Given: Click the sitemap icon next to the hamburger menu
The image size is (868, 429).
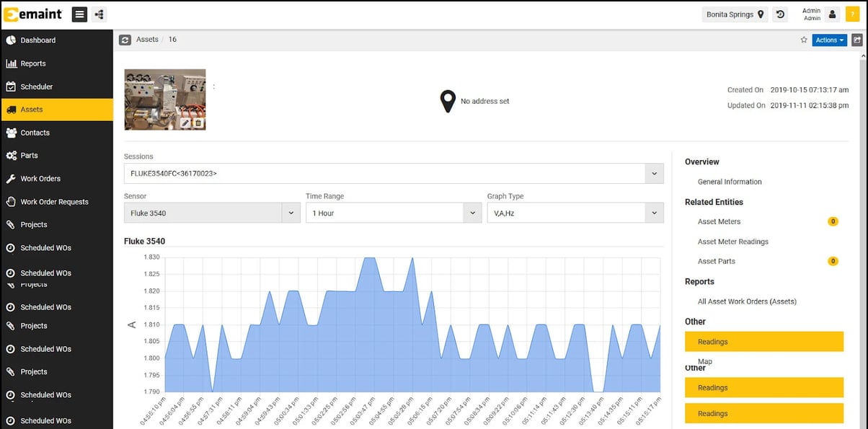Looking at the screenshot, I should pos(99,14).
